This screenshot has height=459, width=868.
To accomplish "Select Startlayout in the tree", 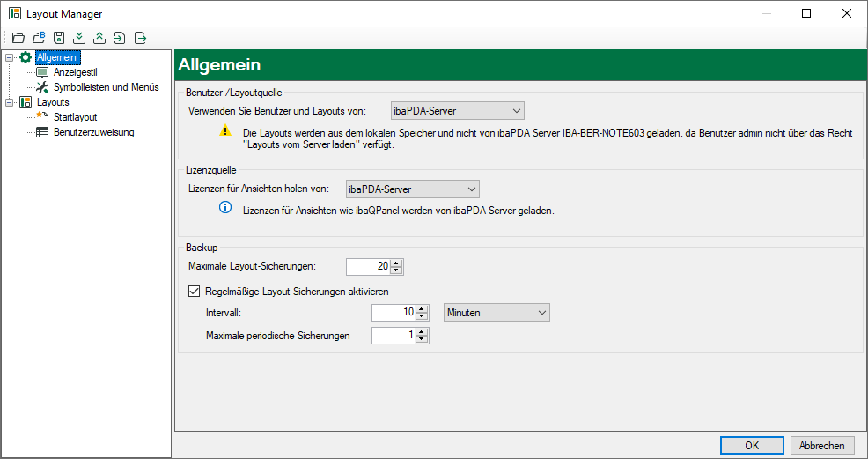I will [75, 117].
